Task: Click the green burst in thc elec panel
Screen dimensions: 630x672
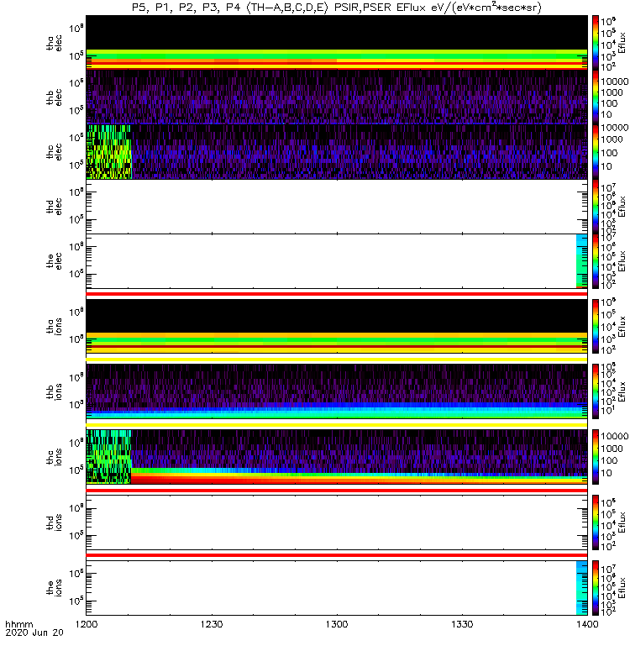Action: pyautogui.click(x=109, y=152)
